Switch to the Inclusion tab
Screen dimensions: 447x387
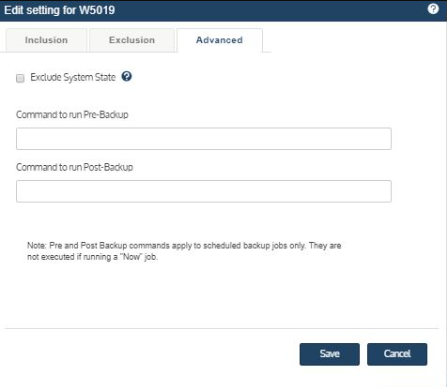click(x=46, y=40)
